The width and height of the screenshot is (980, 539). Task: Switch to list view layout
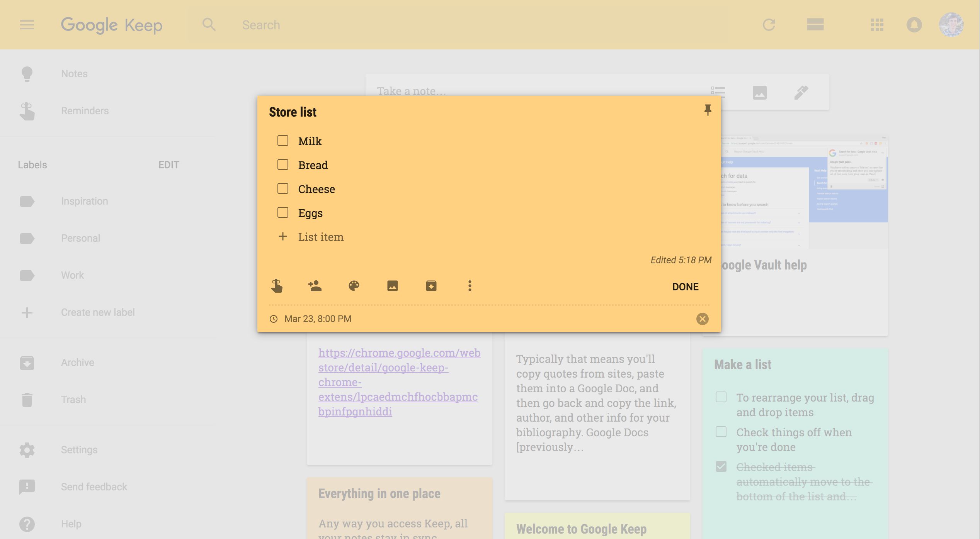815,25
